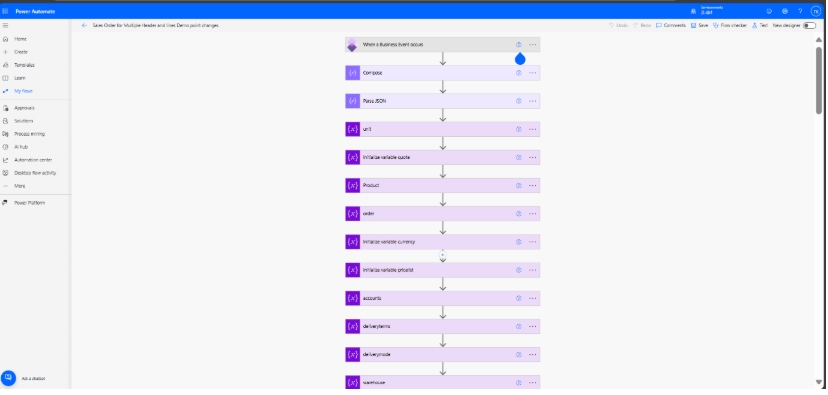The width and height of the screenshot is (828, 395).
Task: Click the Test button
Action: click(x=760, y=25)
